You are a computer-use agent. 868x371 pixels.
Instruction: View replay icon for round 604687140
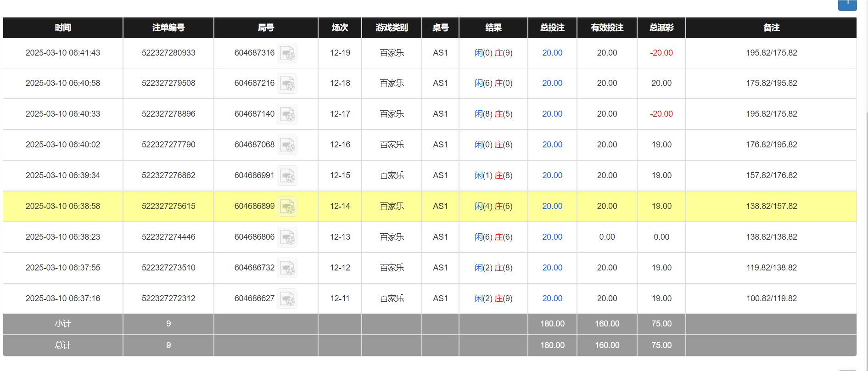coord(287,114)
